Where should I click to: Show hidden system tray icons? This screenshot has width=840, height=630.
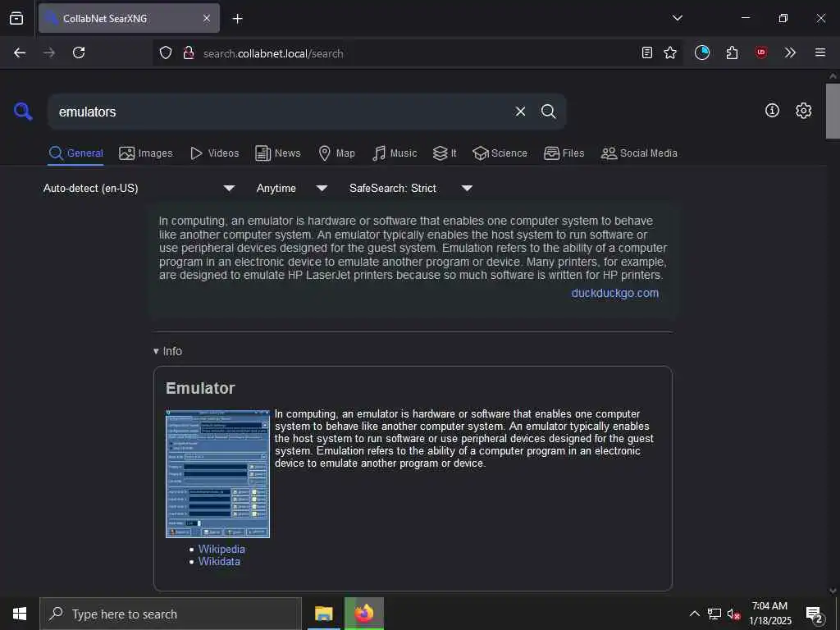(x=694, y=614)
